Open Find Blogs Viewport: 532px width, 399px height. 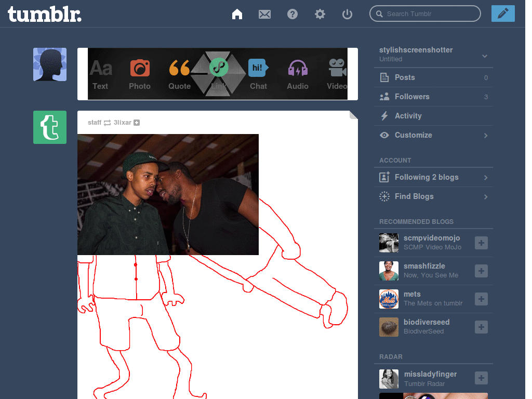[433, 196]
